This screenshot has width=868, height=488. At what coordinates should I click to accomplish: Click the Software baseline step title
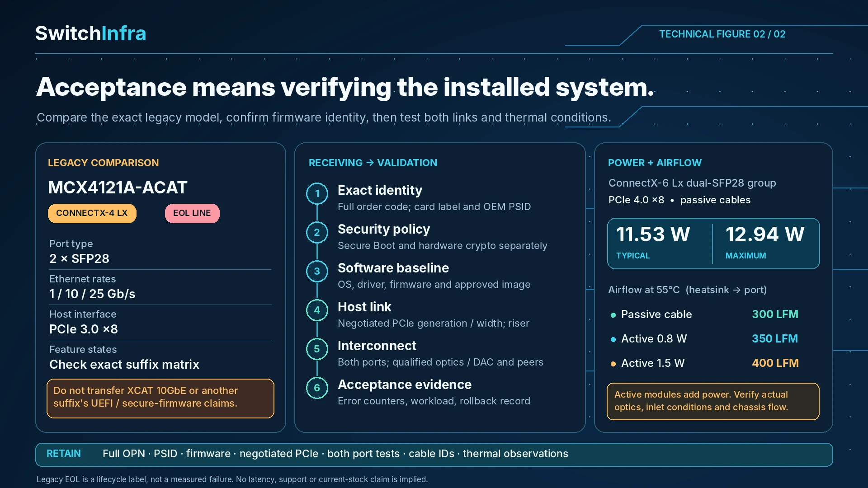click(x=393, y=268)
